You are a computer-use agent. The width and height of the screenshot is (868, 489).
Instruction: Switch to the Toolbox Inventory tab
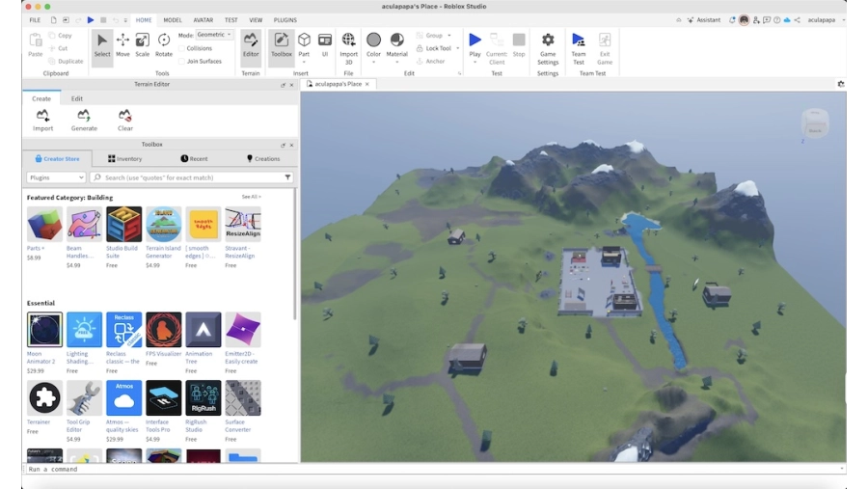[x=125, y=159]
